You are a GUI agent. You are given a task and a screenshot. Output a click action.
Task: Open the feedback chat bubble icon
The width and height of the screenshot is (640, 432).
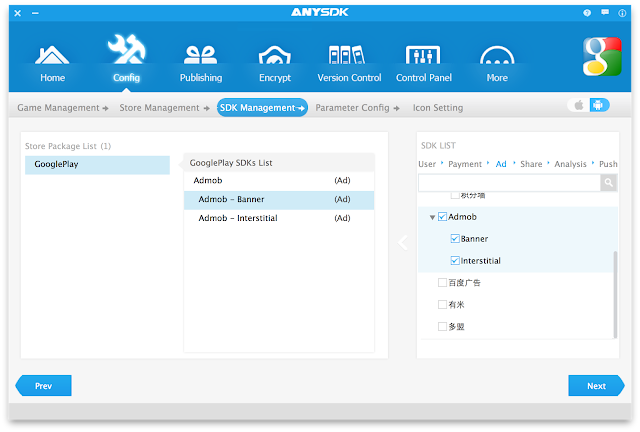click(605, 13)
